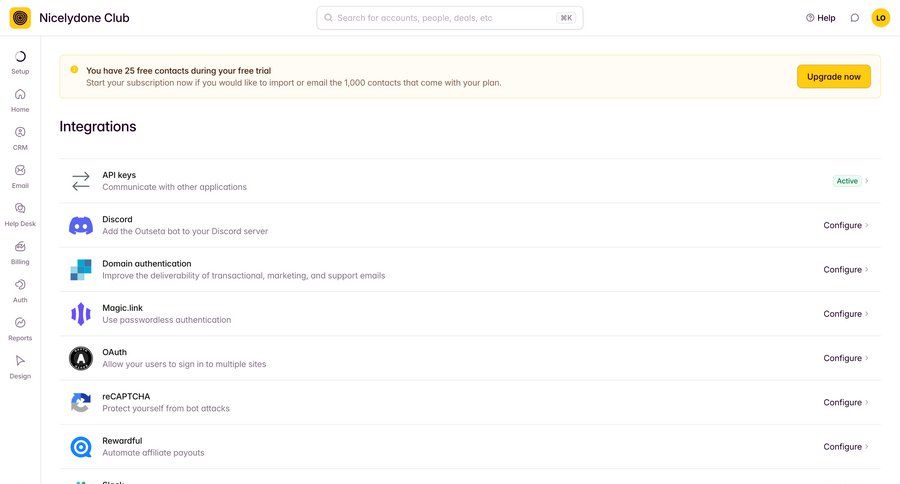Go to Home in the sidebar

click(20, 100)
